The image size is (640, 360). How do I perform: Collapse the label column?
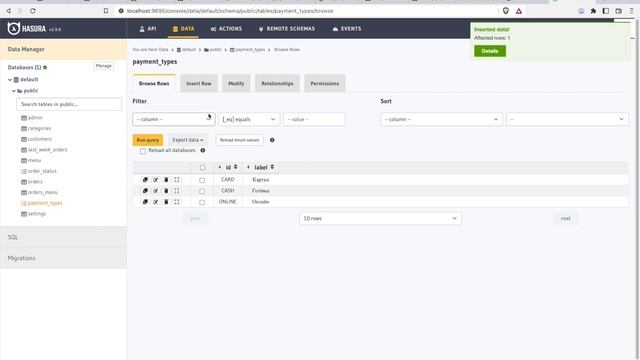(248, 167)
